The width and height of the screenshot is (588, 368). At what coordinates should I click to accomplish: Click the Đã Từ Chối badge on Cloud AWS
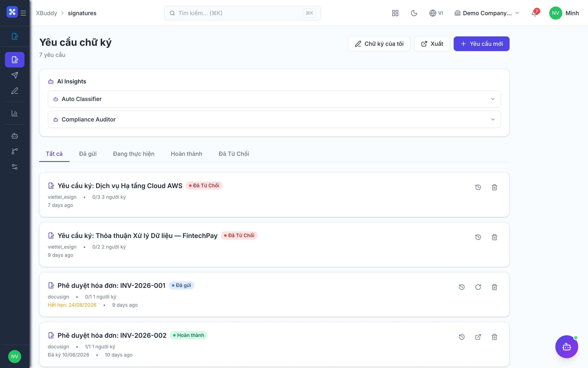pyautogui.click(x=204, y=185)
